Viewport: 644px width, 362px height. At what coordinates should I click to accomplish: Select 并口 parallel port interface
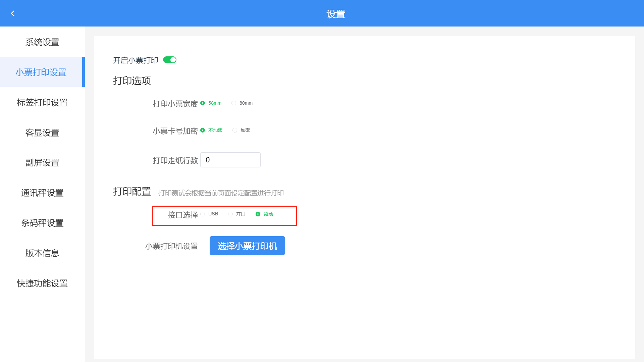230,214
